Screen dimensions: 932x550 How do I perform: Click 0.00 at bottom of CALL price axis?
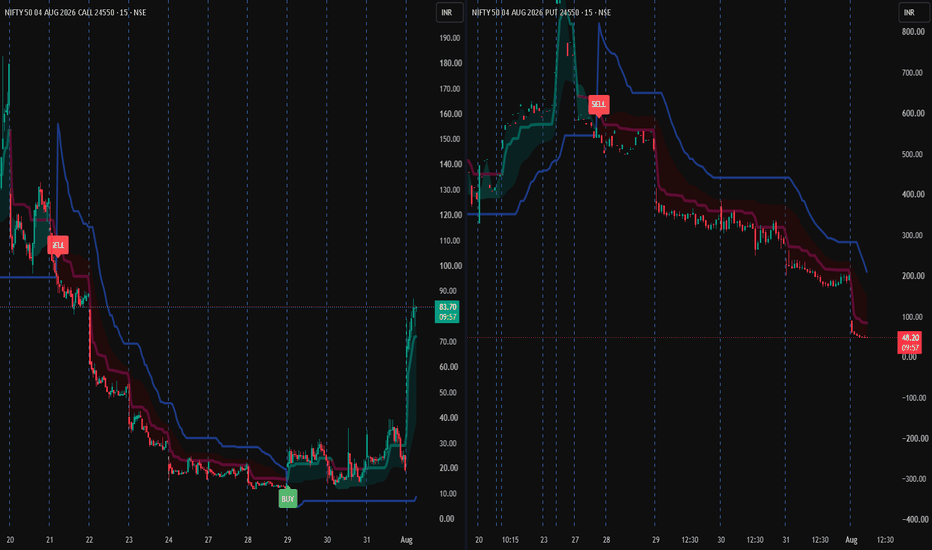447,519
